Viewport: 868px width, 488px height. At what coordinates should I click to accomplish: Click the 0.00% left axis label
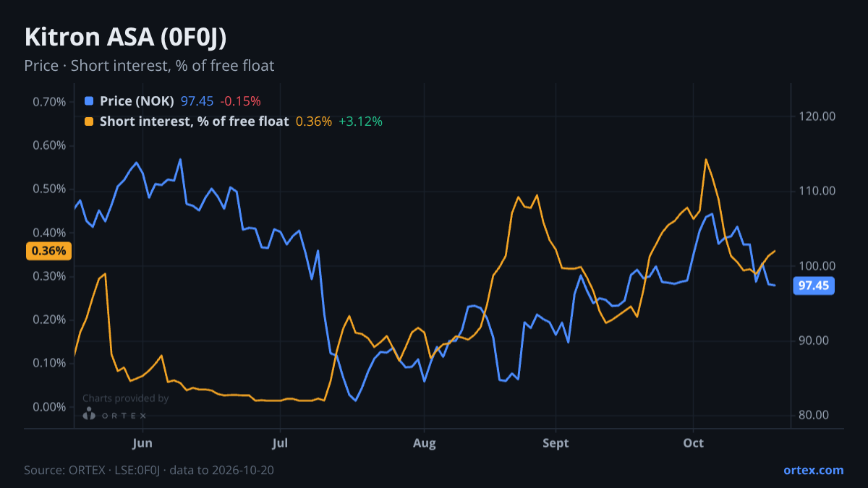point(49,407)
